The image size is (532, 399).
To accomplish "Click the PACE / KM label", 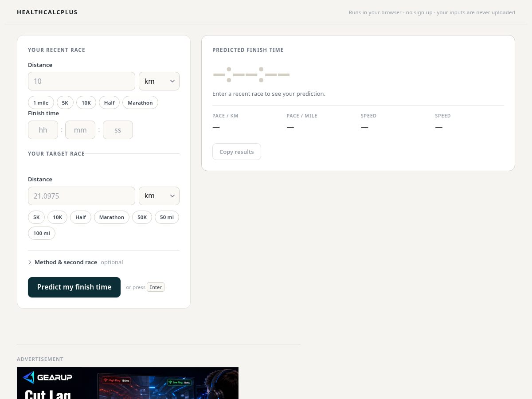I will [225, 116].
